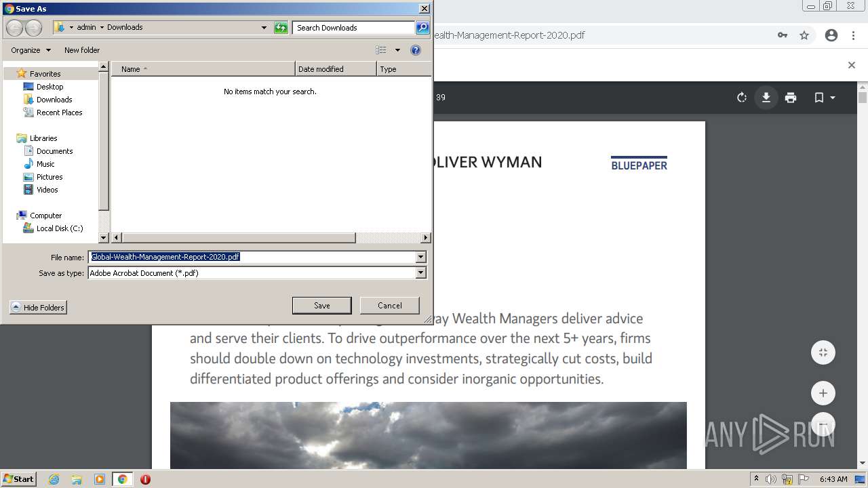
Task: Hide Folders pane toggle
Action: coord(38,308)
